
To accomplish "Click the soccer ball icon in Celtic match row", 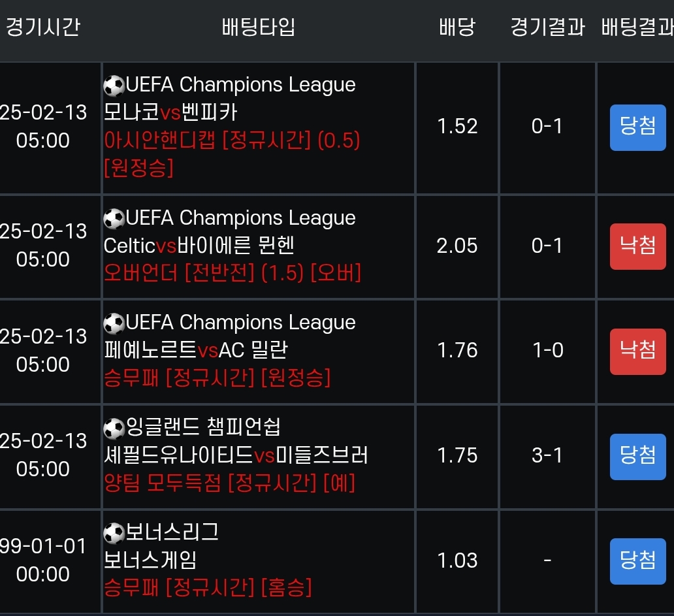I will [114, 218].
